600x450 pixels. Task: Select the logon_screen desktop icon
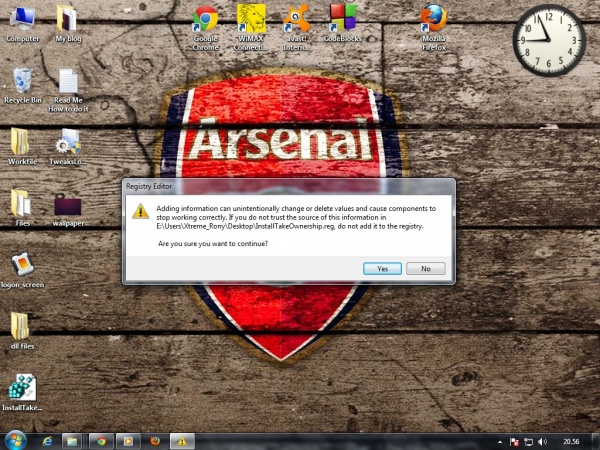click(23, 270)
